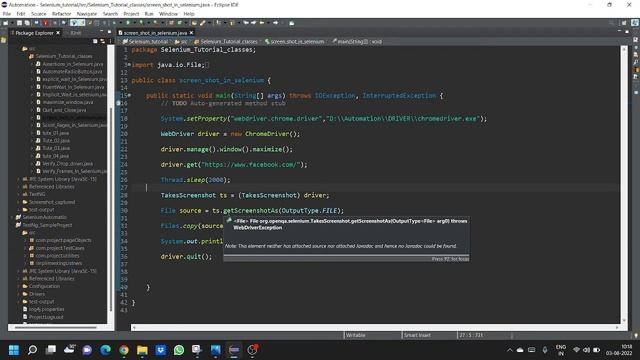This screenshot has height=360, width=640.
Task: Open the Windows Start menu
Action: point(14,350)
